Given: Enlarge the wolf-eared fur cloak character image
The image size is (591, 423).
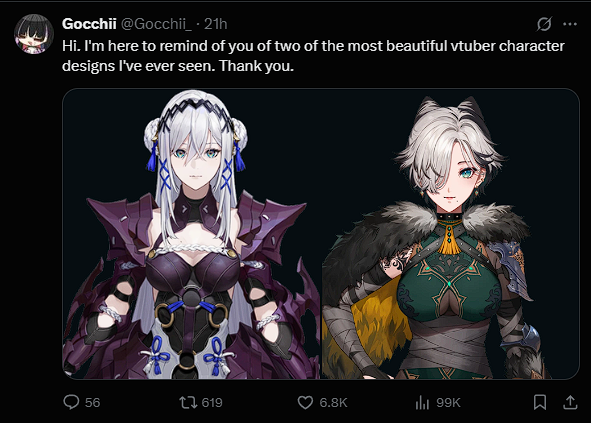Looking at the screenshot, I should 450,234.
